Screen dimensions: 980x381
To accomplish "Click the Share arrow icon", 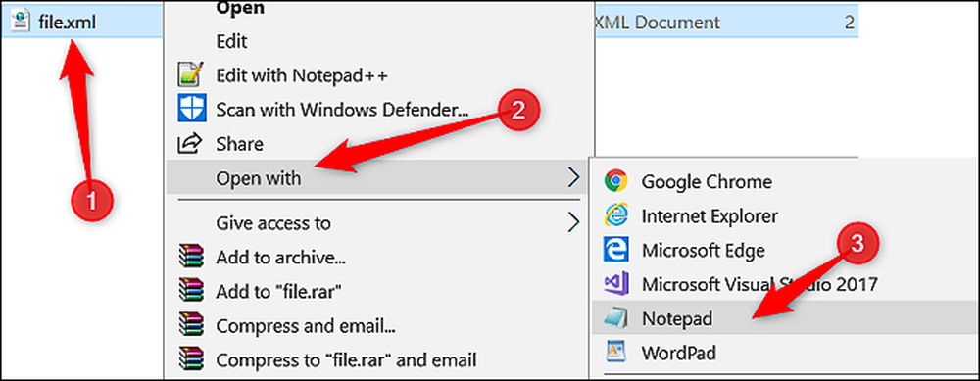I will coord(189,144).
